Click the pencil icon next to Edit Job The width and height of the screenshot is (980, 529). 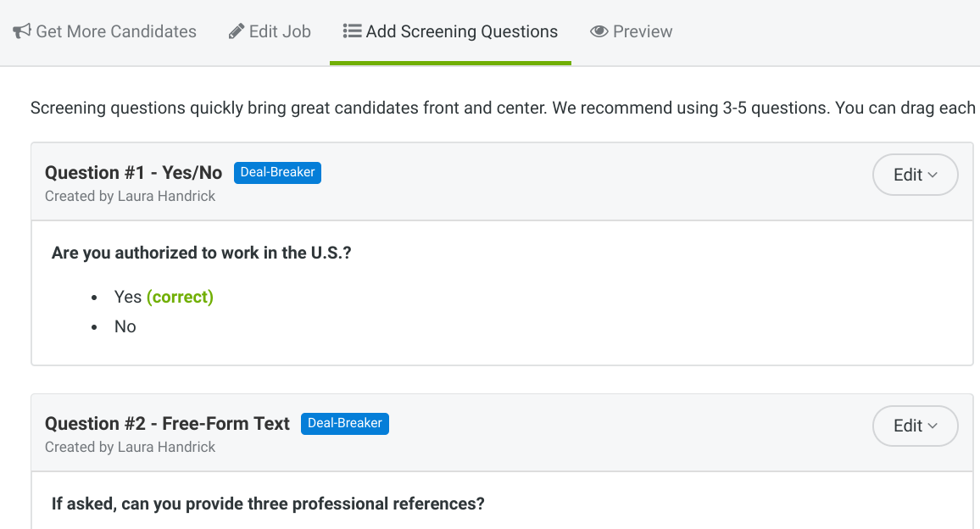237,31
